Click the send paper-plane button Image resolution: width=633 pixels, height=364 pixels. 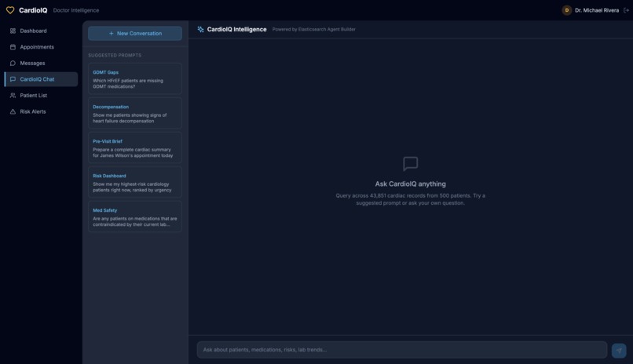(x=619, y=351)
